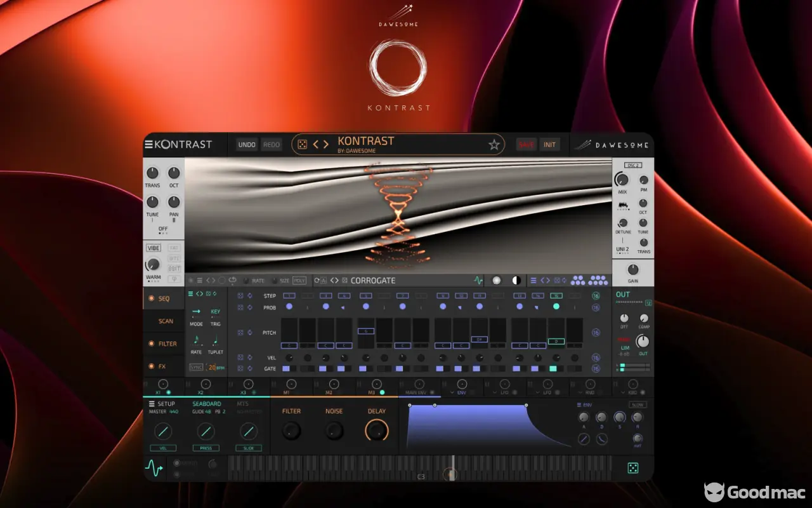This screenshot has width=812, height=508.
Task: Click the random preset dice icon
Action: tap(303, 145)
